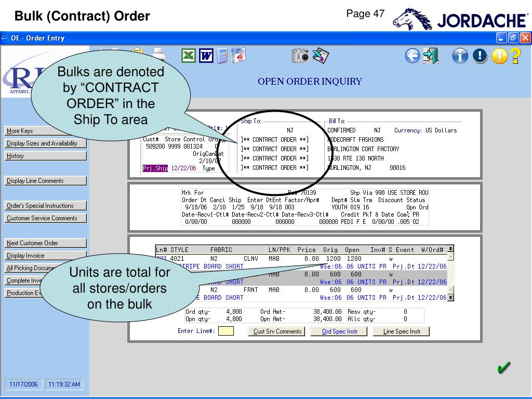This screenshot has height=399, width=532.
Task: Click Display Line Comments
Action: [46, 181]
